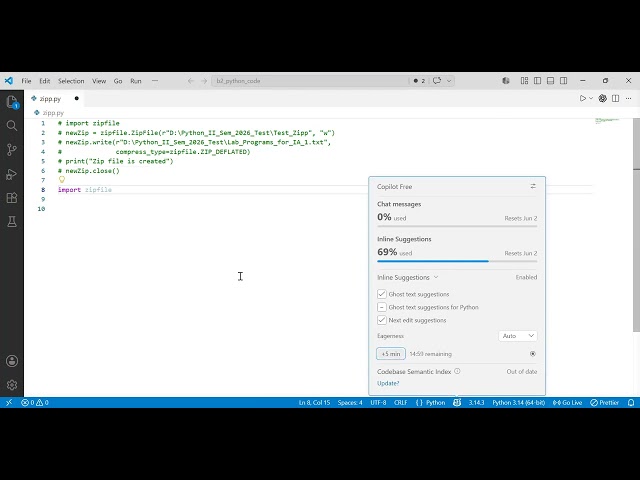Collapse the Inline Suggestions section

pyautogui.click(x=407, y=277)
